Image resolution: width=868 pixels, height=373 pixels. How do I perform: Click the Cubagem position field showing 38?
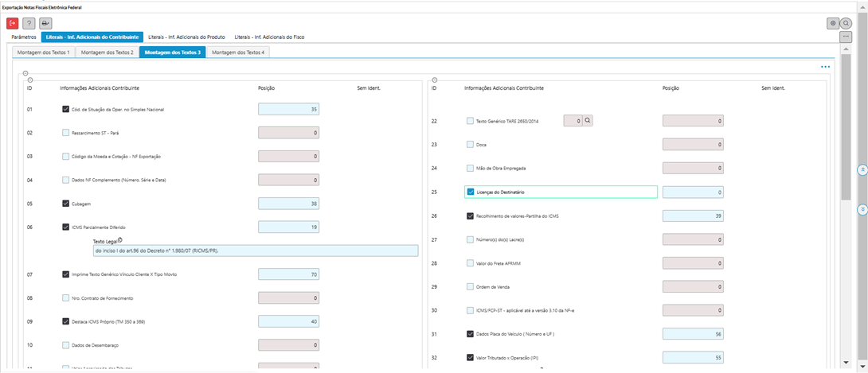(288, 204)
